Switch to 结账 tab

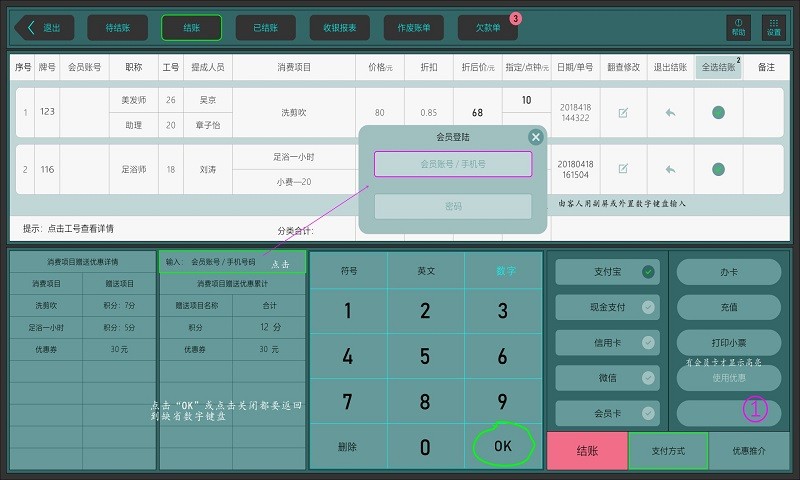click(x=191, y=28)
